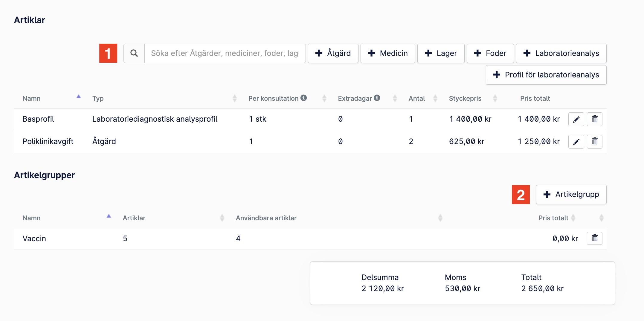
Task: Click the search magnifier icon
Action: [x=134, y=53]
